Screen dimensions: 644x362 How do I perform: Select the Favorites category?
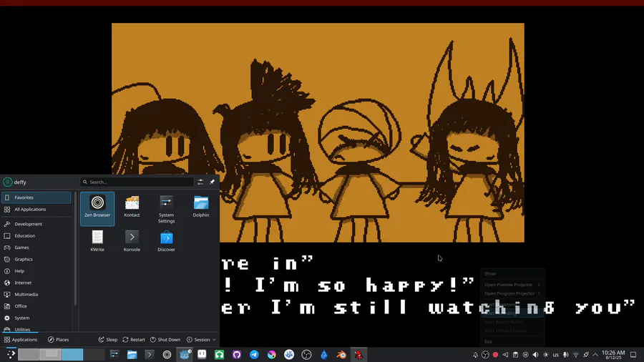tap(36, 197)
